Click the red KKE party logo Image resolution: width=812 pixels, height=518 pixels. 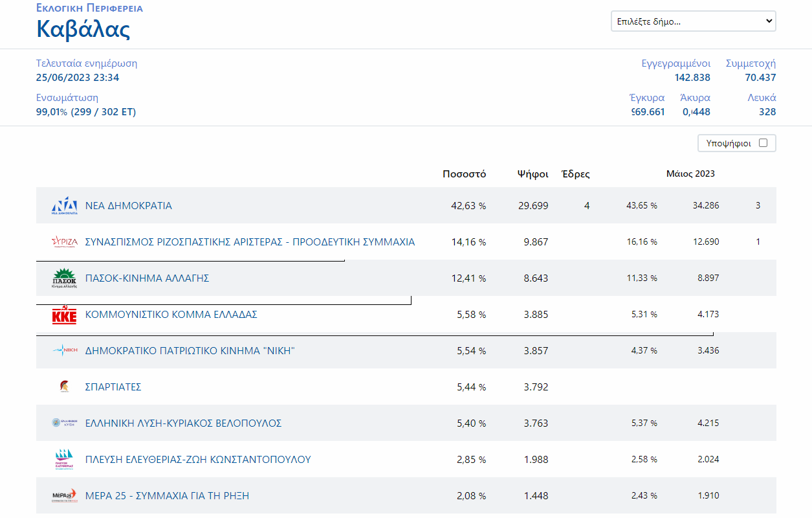(x=64, y=315)
